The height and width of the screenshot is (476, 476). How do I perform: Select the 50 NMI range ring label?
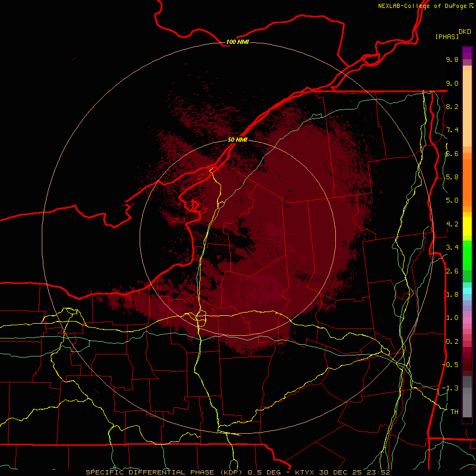(237, 140)
